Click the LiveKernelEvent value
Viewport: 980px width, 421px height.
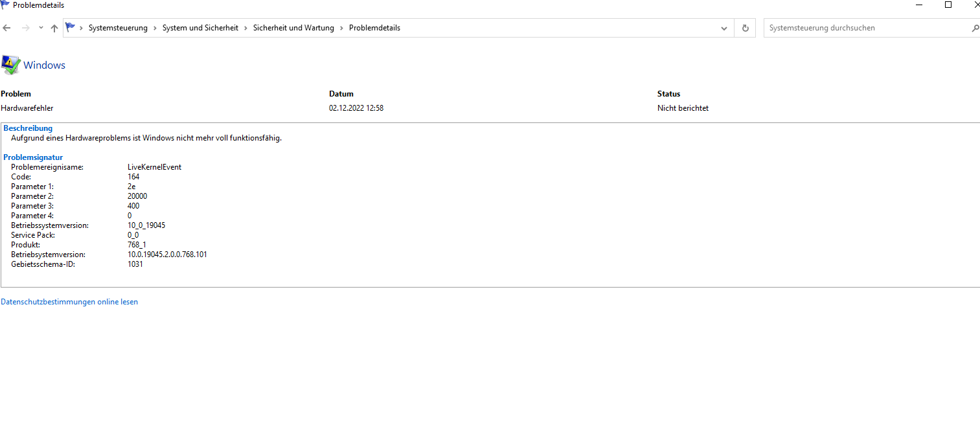[x=154, y=167]
